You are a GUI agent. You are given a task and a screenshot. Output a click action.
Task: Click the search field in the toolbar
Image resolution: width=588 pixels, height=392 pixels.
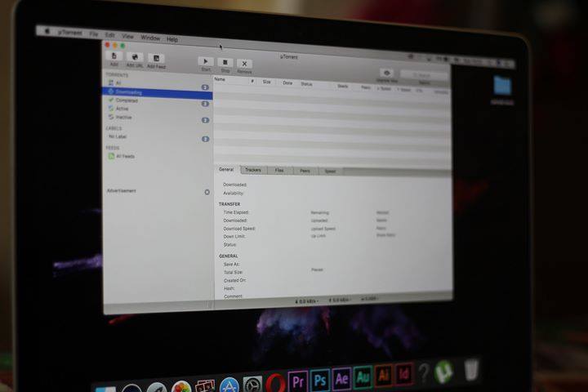point(424,75)
